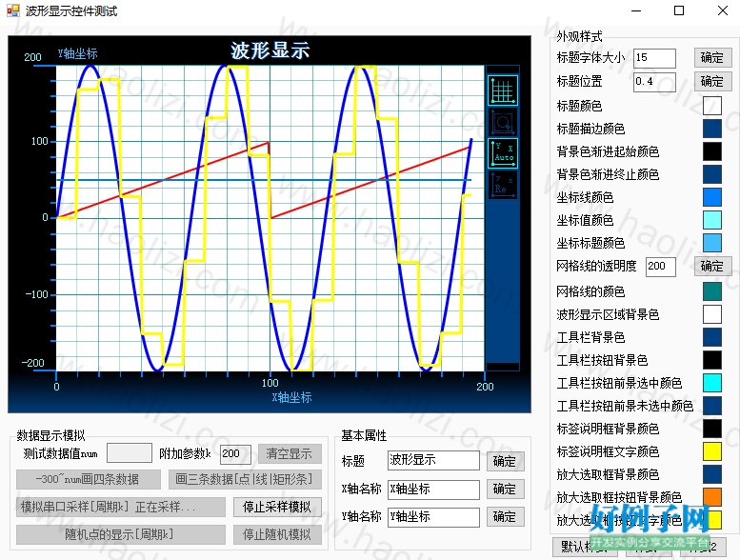Viewport: 740px width, 560px height.
Task: Pick the 背景色渐进终止颜色 swatch
Action: (x=711, y=174)
